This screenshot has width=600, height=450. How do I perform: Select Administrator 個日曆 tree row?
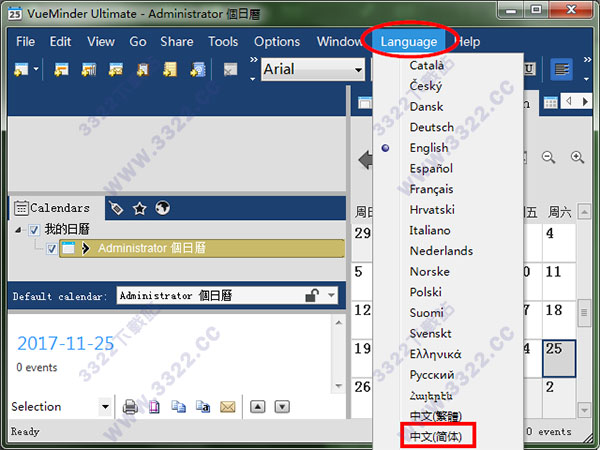coord(202,248)
